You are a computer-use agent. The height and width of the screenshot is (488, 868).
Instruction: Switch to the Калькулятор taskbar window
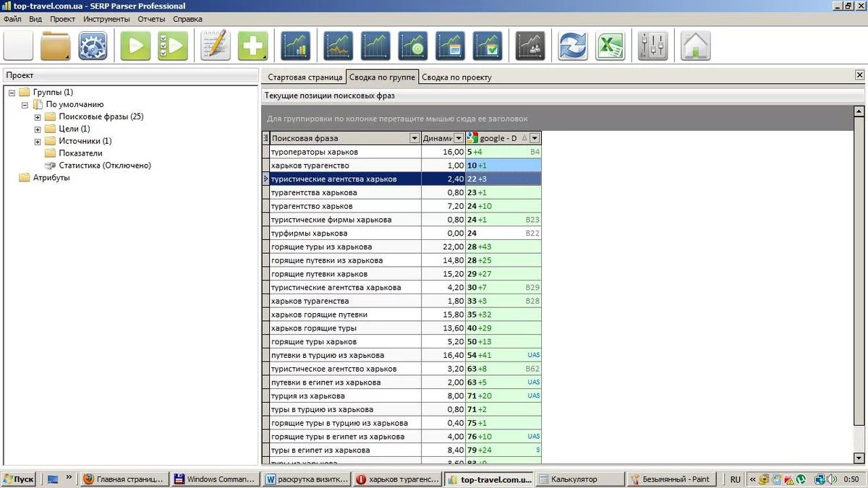pyautogui.click(x=579, y=479)
